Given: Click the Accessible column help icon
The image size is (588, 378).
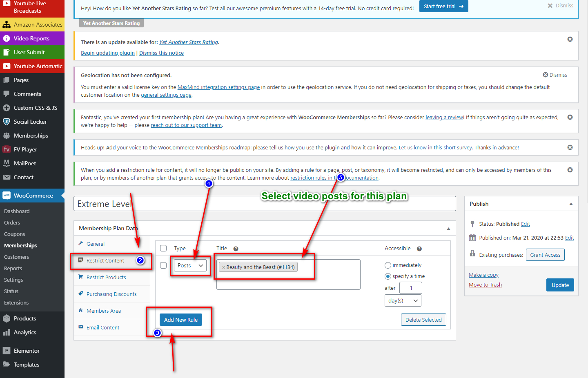Looking at the screenshot, I should click(419, 249).
